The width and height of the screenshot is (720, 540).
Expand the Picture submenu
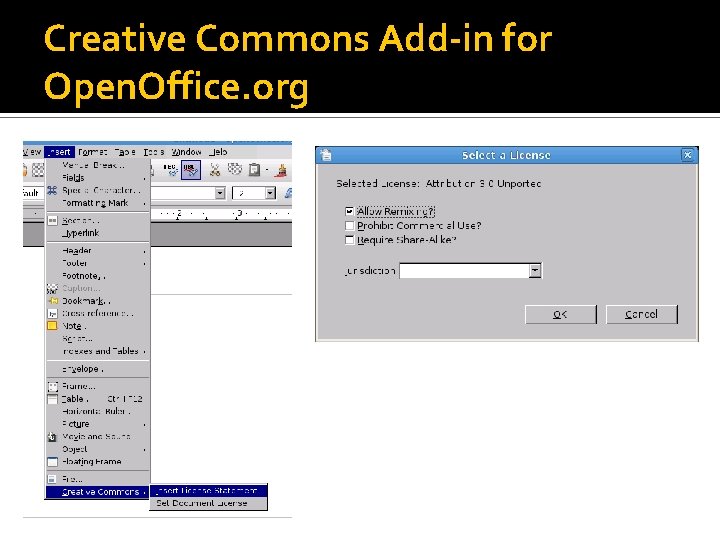98,424
